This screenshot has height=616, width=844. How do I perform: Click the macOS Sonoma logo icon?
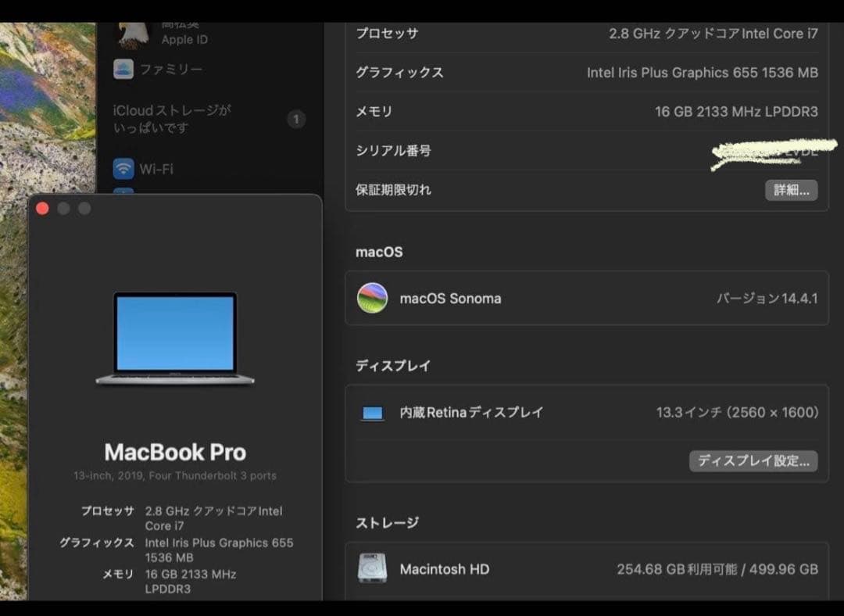pyautogui.click(x=373, y=298)
